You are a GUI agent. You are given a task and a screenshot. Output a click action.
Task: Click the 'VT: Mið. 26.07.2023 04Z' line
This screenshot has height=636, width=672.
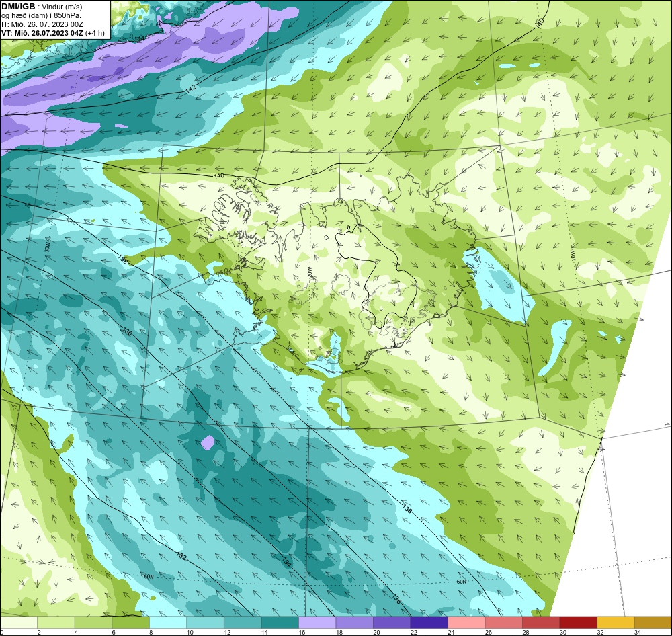42,33
